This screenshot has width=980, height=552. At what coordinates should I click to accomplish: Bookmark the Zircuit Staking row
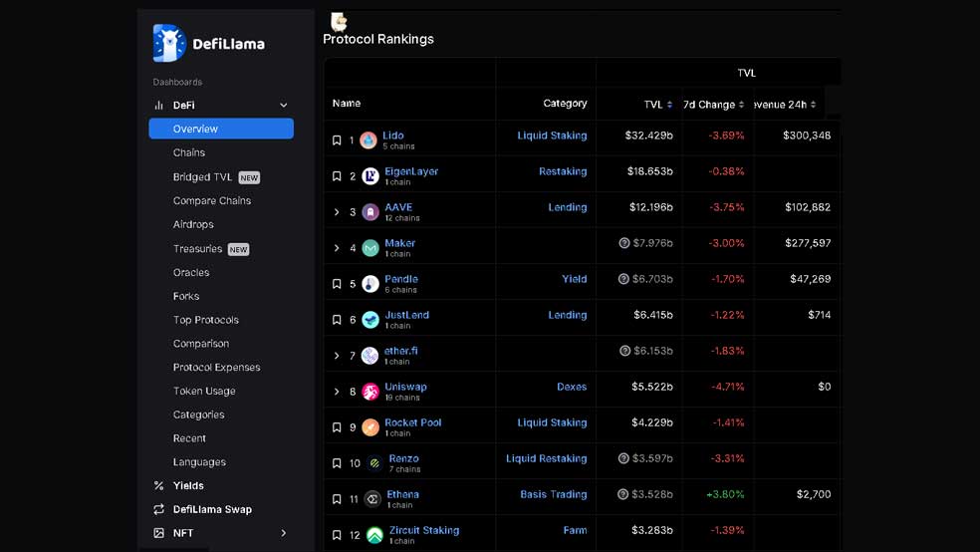tap(337, 535)
